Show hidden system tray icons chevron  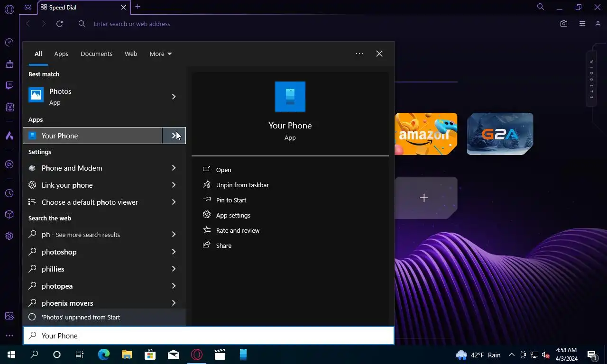[x=511, y=355]
